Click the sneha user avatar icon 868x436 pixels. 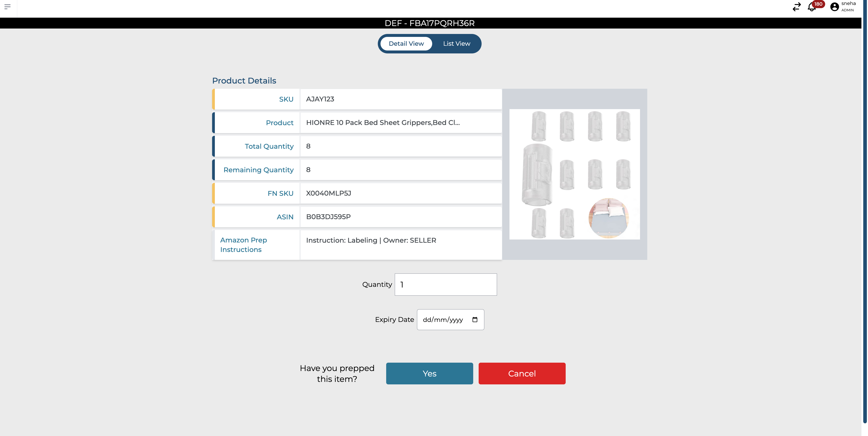834,7
